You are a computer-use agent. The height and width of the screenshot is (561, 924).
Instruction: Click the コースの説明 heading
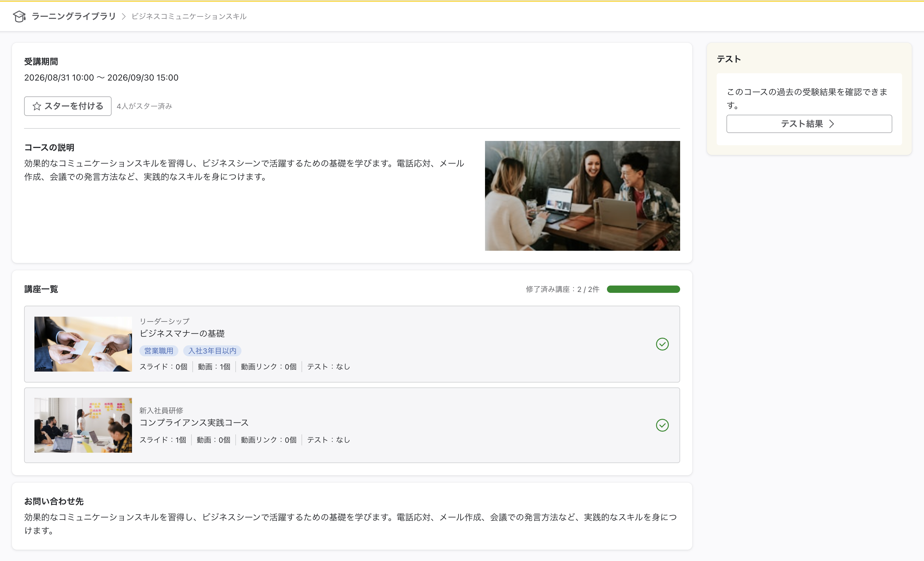pos(49,147)
